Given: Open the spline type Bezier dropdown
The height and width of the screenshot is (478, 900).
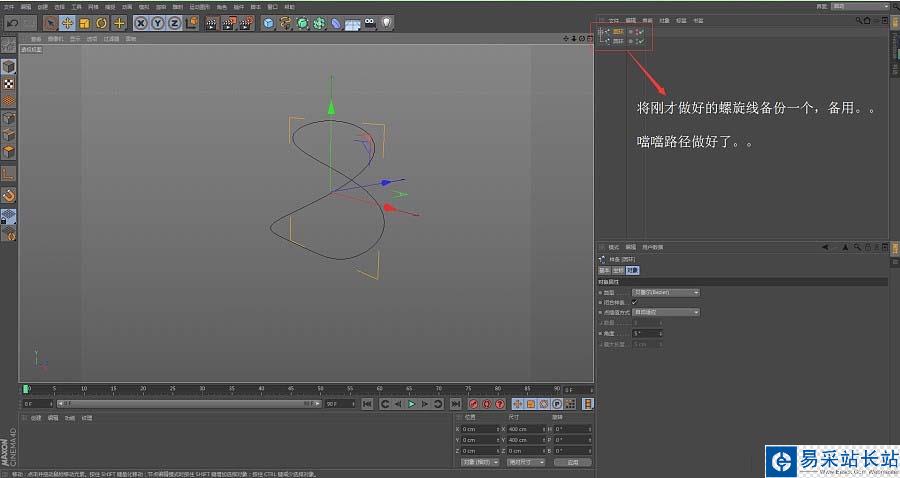Looking at the screenshot, I should point(666,293).
